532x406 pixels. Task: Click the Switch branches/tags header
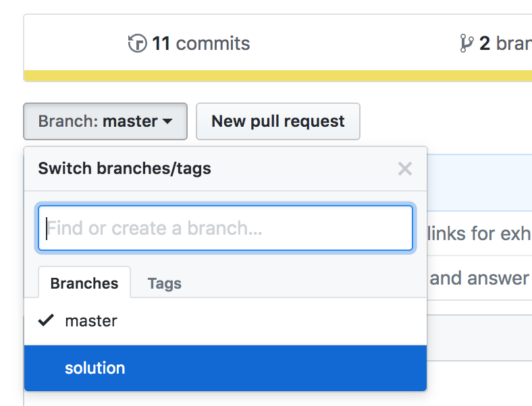[124, 169]
